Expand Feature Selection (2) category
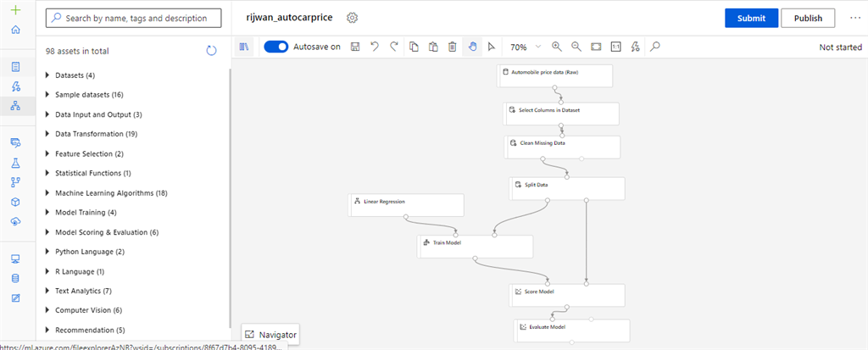Image resolution: width=868 pixels, height=350 pixels. [x=47, y=153]
